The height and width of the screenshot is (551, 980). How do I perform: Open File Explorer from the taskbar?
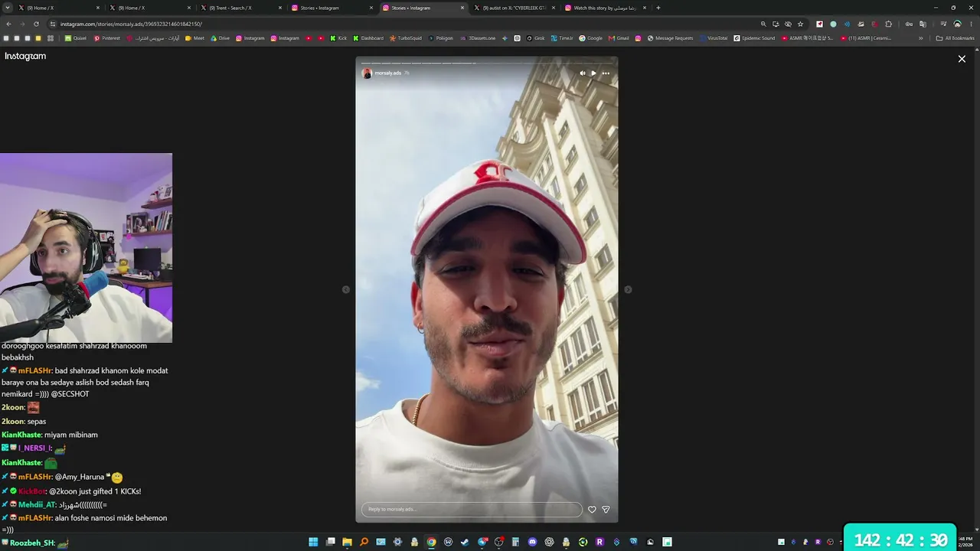(x=347, y=542)
